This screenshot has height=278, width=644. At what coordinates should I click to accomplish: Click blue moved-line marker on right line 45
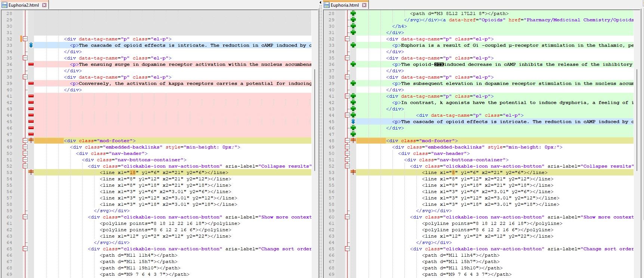coord(353,122)
